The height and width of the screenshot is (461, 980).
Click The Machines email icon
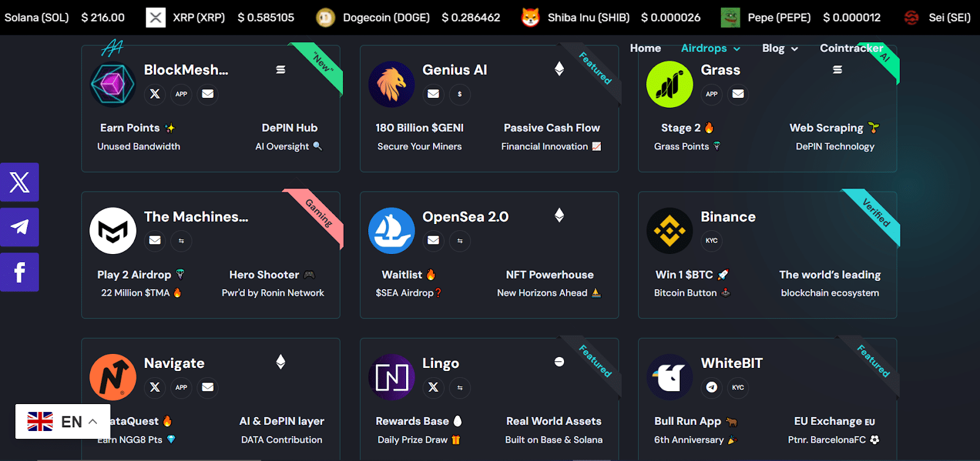[x=155, y=241]
